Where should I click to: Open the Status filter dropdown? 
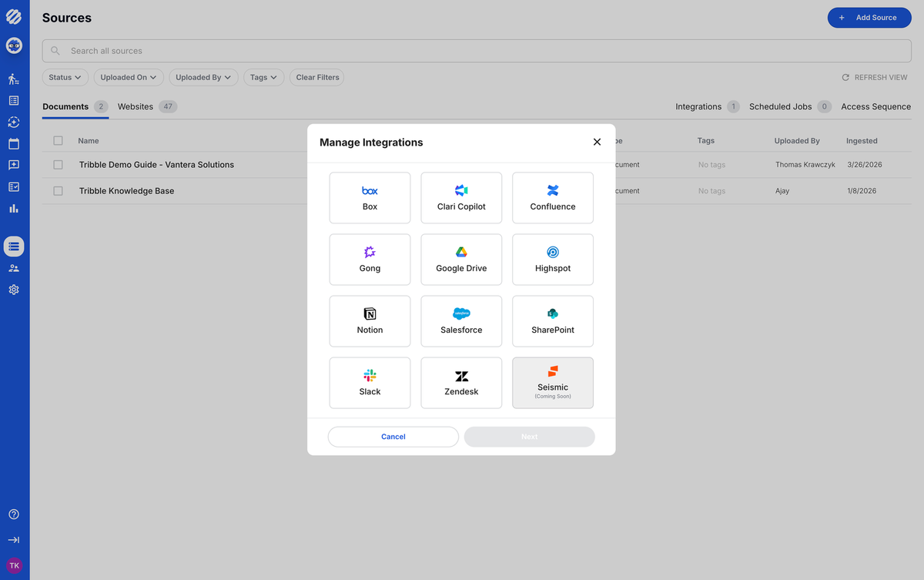pyautogui.click(x=65, y=77)
